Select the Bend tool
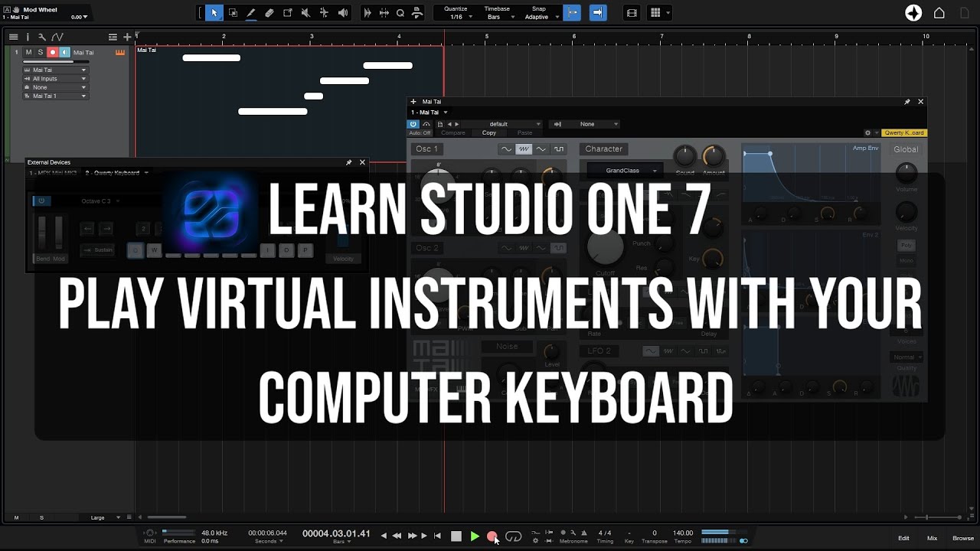980x551 pixels. tap(325, 12)
